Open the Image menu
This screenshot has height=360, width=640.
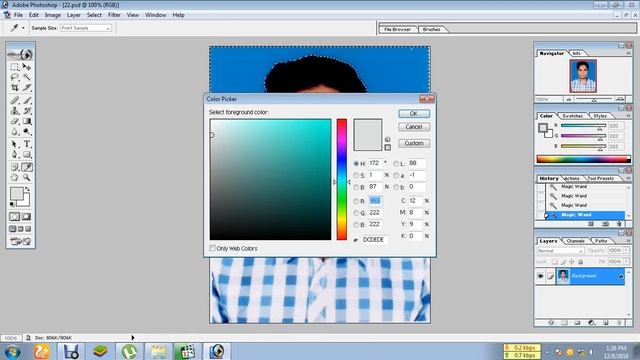pyautogui.click(x=53, y=15)
